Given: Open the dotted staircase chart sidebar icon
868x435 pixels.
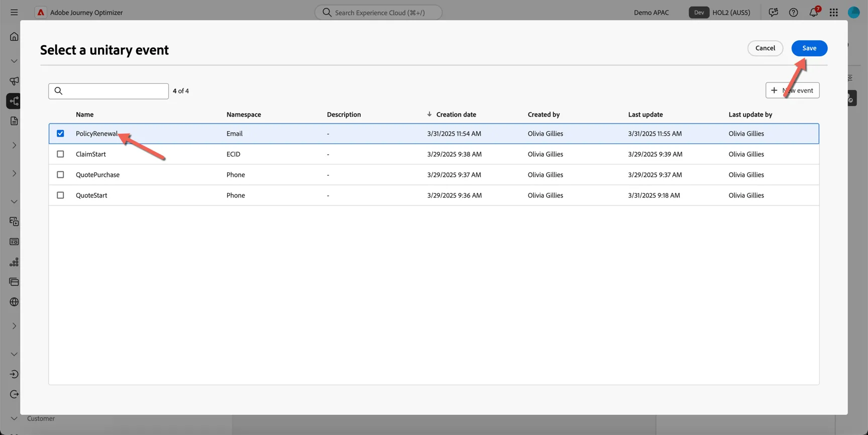Looking at the screenshot, I should click(14, 262).
